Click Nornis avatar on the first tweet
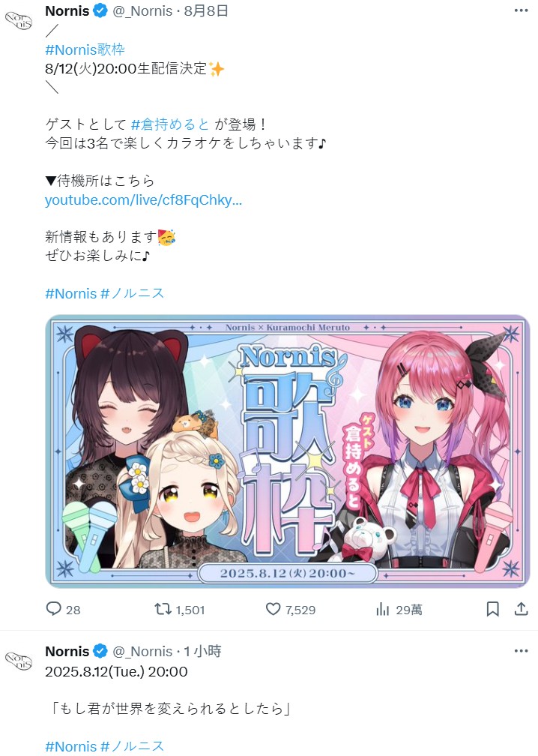 [18, 20]
